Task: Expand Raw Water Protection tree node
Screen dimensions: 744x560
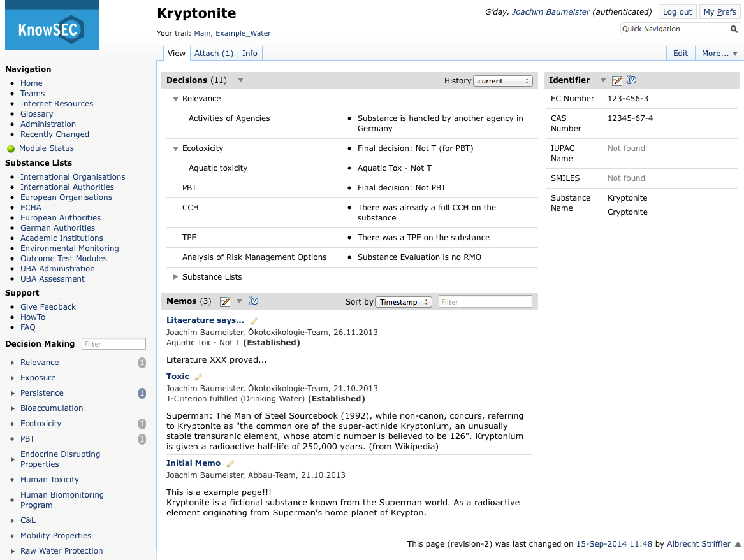Action: 12,552
